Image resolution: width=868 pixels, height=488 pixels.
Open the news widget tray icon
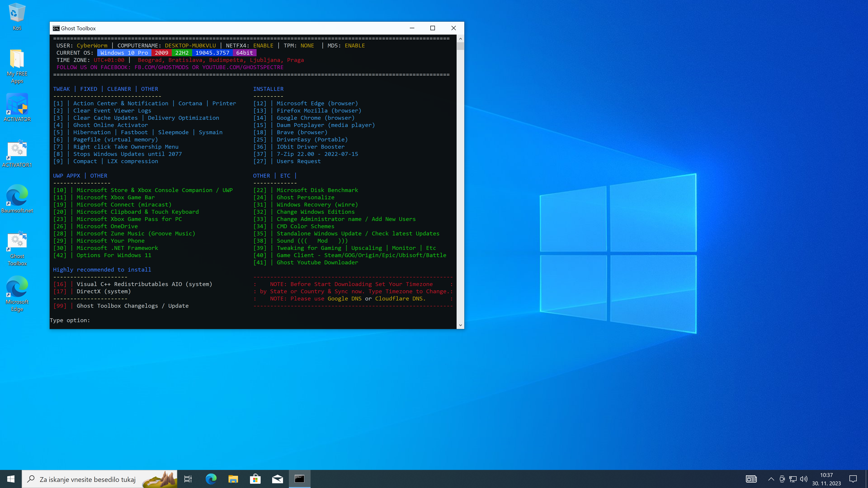coord(751,479)
